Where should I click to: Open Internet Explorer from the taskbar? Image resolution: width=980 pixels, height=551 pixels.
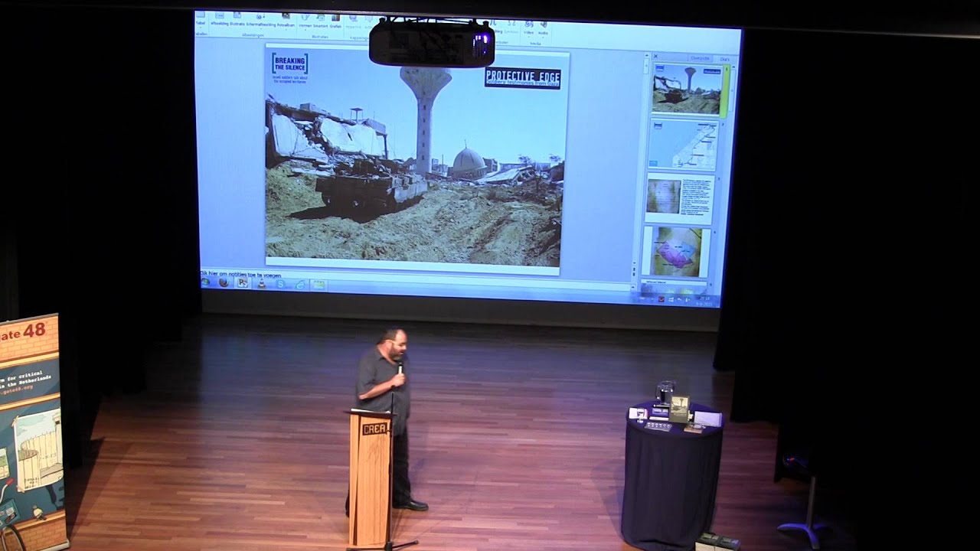[300, 285]
